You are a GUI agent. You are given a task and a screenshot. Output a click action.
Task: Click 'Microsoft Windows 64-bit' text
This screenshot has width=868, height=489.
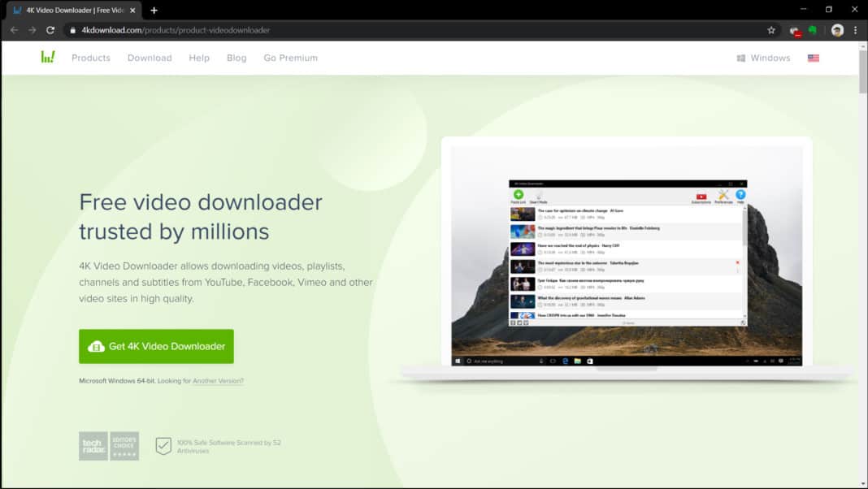click(117, 381)
